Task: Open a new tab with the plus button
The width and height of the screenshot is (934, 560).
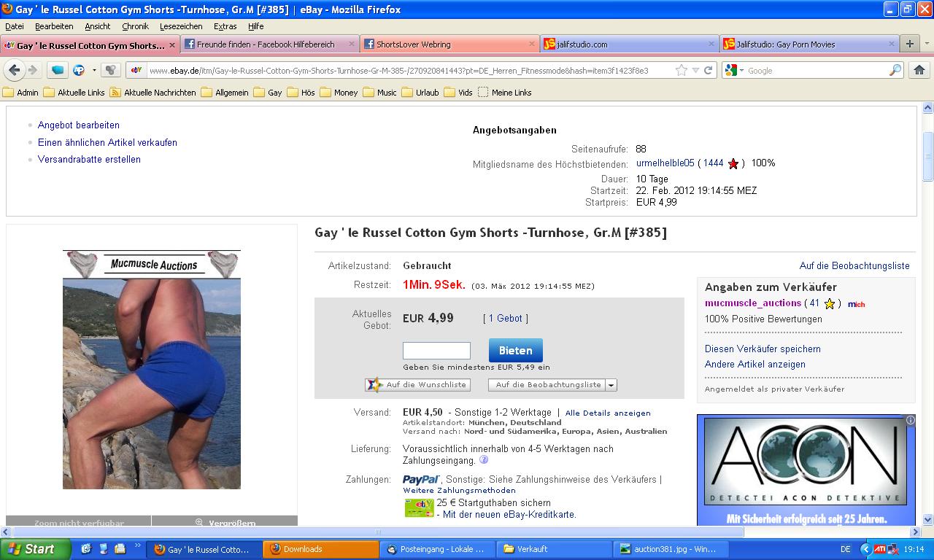Action: click(x=909, y=44)
